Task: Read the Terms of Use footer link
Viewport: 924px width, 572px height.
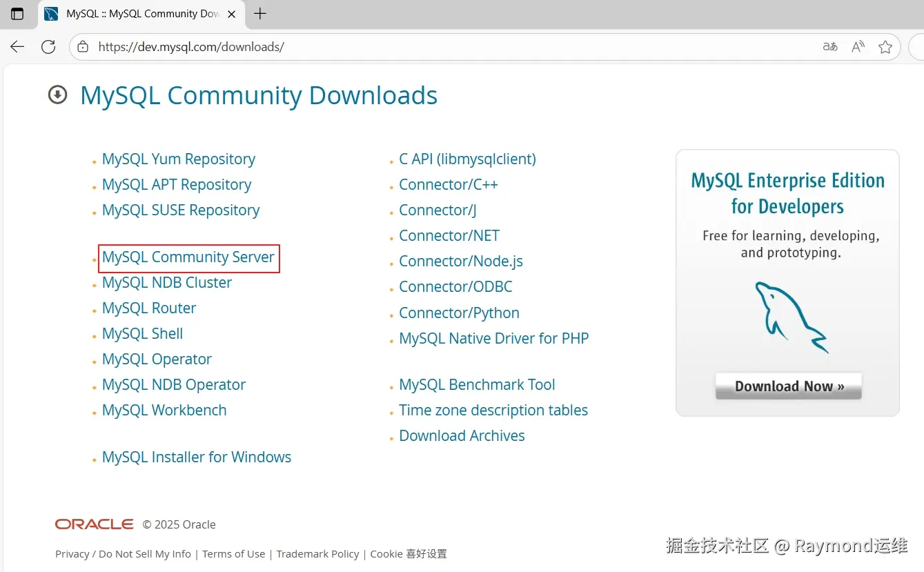Action: (x=234, y=553)
